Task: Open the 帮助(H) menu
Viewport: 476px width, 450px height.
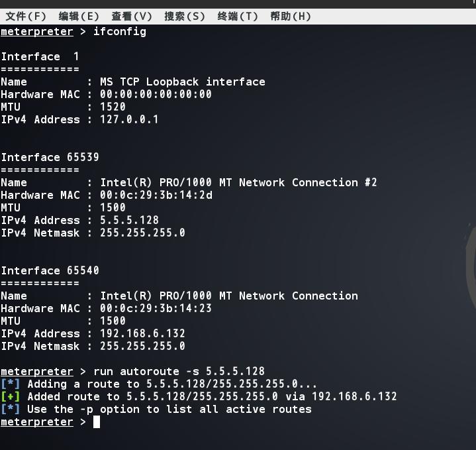Action: pos(291,16)
